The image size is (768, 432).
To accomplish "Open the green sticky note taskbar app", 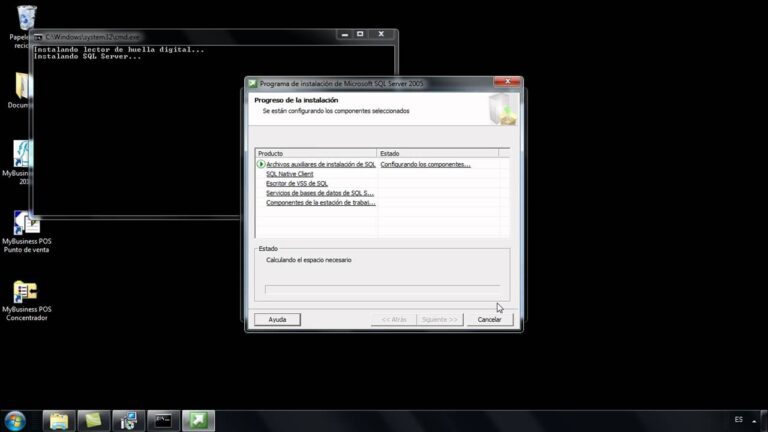I will (94, 421).
